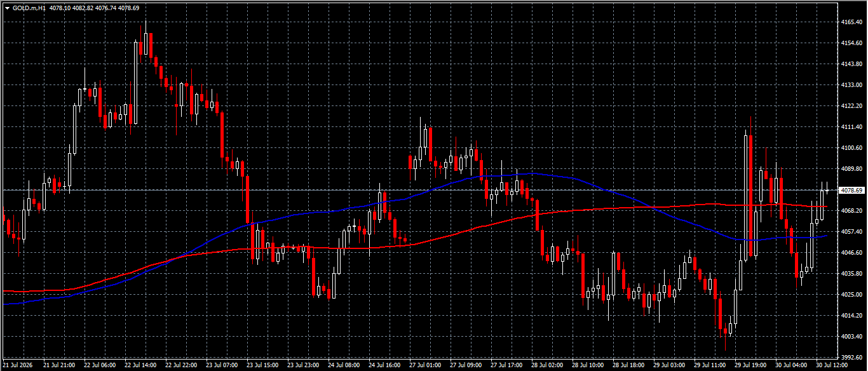Click the 23 Jul 07:00 time label
The width and height of the screenshot is (868, 371).
coord(222,366)
